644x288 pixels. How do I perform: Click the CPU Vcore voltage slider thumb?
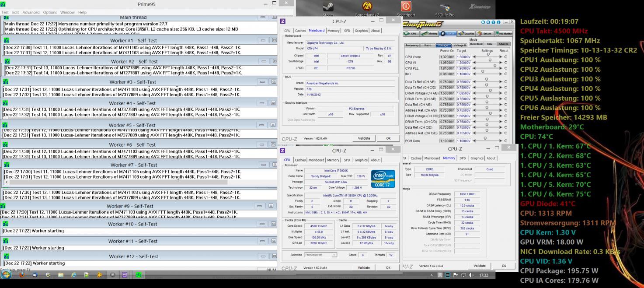tap(488, 55)
